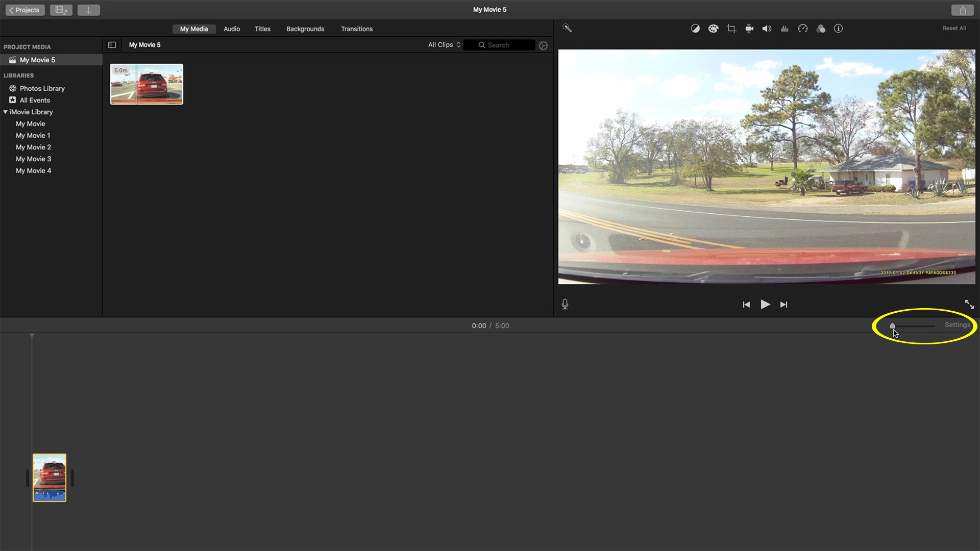Open the video stabilization camera icon
This screenshot has width=980, height=551.
point(749,29)
